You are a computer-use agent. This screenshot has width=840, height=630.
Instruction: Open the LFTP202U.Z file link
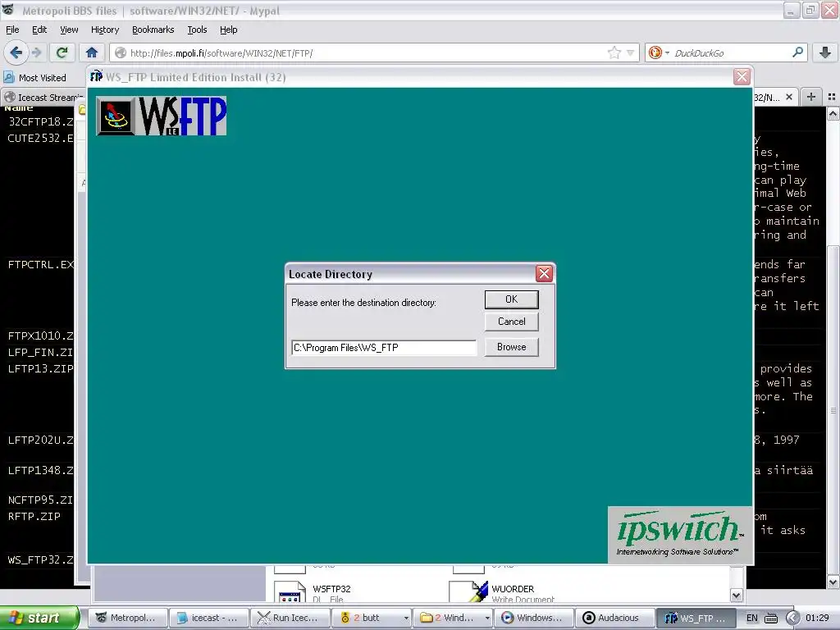[x=40, y=441]
